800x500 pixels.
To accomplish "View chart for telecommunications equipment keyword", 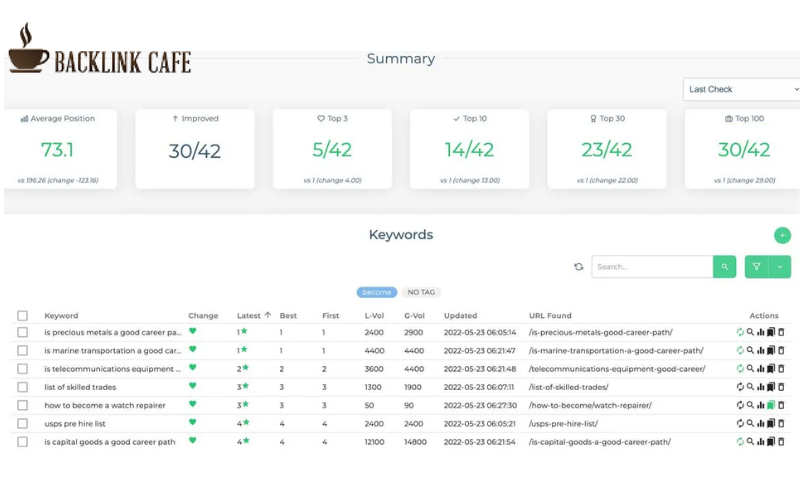I will coord(760,368).
